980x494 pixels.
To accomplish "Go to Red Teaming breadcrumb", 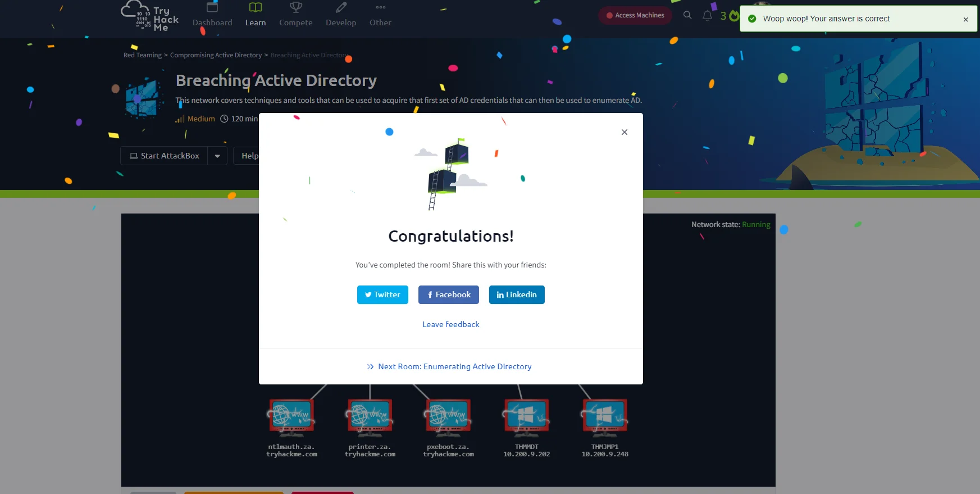I will [143, 55].
